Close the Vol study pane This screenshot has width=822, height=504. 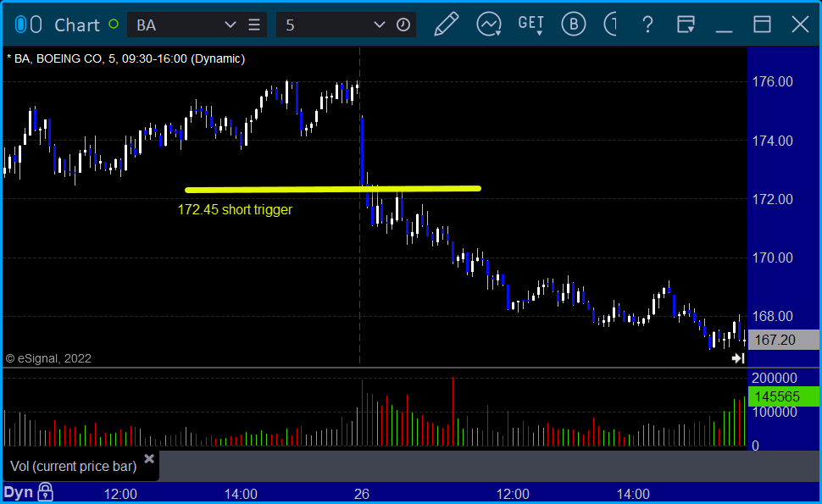coord(149,459)
